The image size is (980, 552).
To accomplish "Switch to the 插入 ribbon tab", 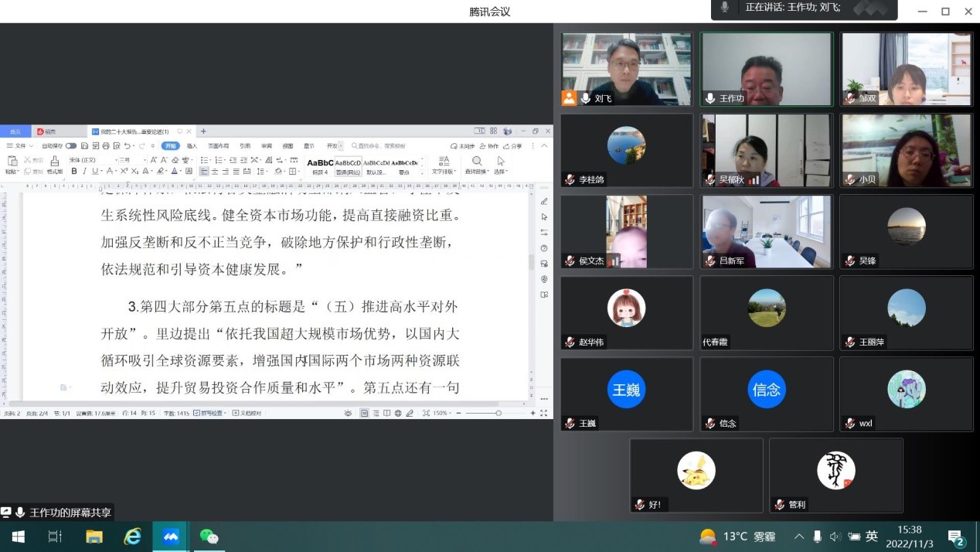I will tap(192, 146).
